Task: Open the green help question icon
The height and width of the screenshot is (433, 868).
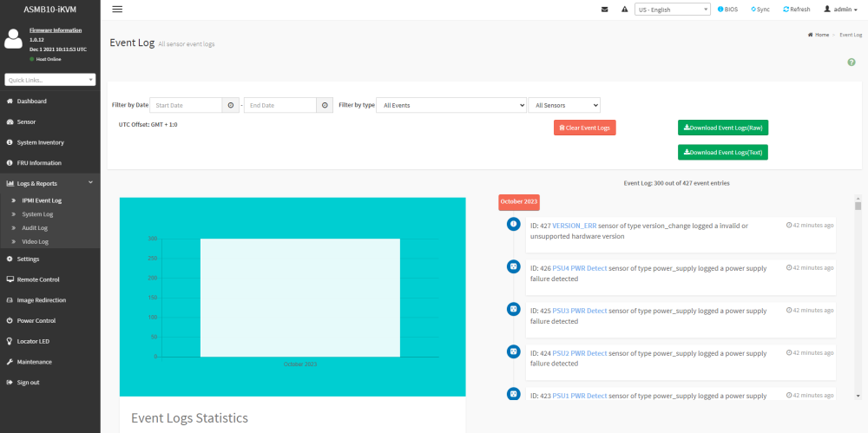Action: pyautogui.click(x=852, y=62)
